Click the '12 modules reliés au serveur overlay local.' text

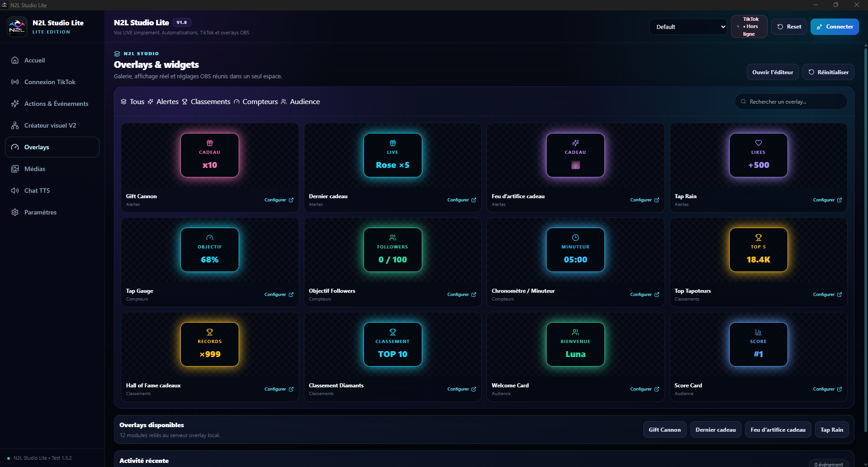170,435
